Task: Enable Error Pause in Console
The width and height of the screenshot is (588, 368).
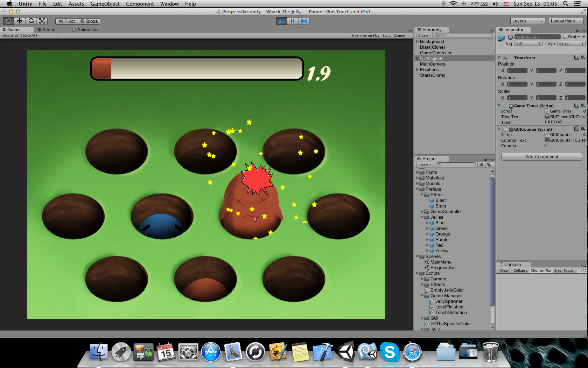Action: [563, 271]
